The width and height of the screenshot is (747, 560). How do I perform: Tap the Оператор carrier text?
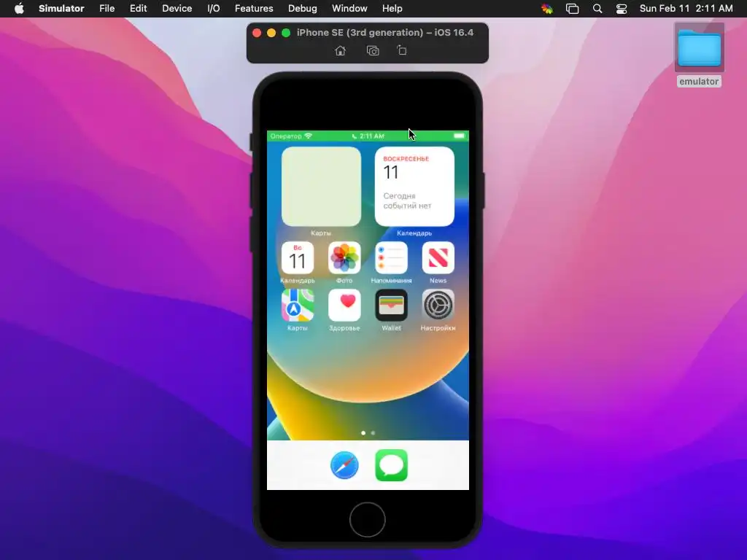pos(286,136)
